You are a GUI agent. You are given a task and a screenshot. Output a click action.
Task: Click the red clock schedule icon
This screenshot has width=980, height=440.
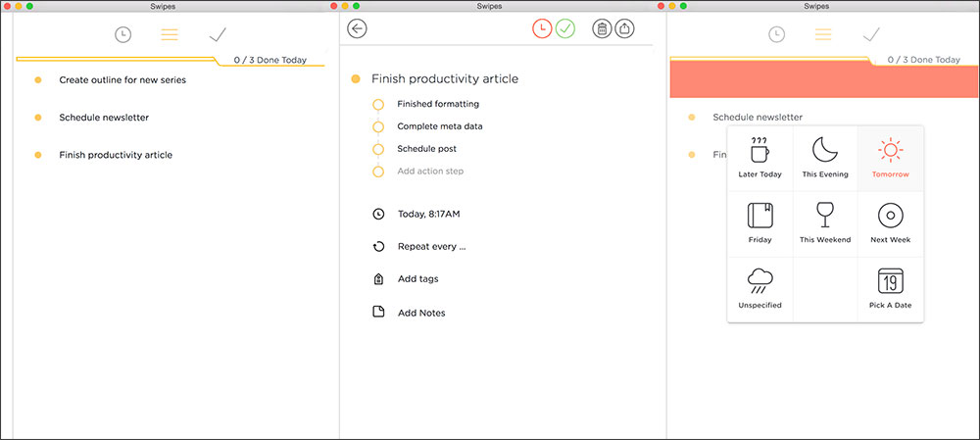[x=542, y=28]
